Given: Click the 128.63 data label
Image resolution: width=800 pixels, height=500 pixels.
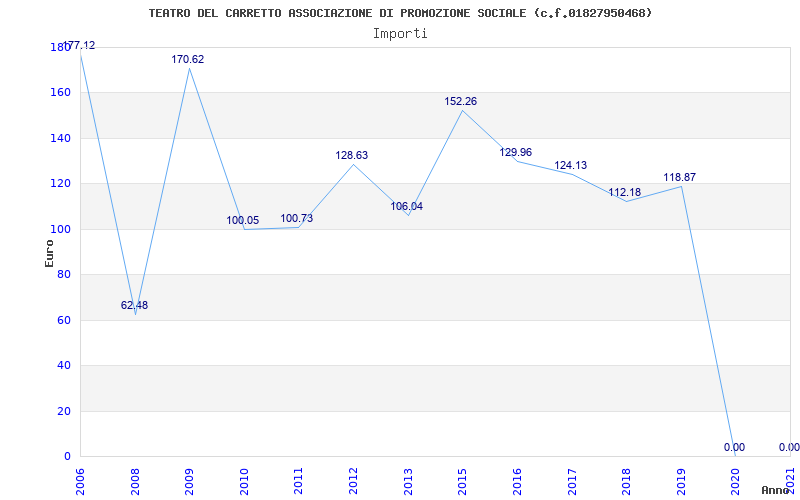Looking at the screenshot, I should tap(352, 155).
